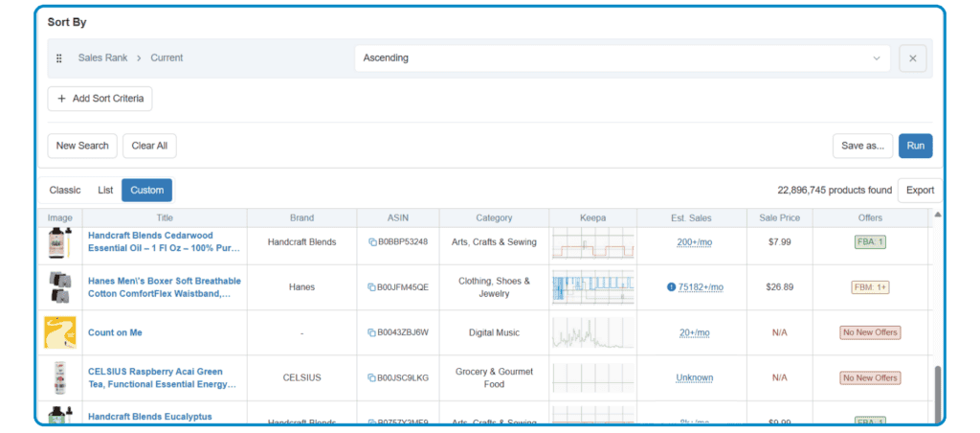This screenshot has width=980, height=433.
Task: Open CELSIUS Raspberry Acai Green Tea title
Action: (162, 378)
